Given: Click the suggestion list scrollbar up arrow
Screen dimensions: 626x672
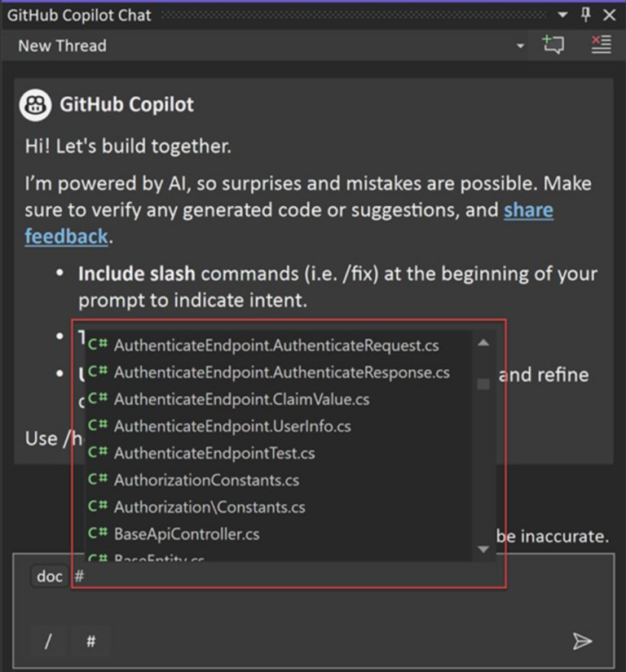Looking at the screenshot, I should pyautogui.click(x=483, y=343).
